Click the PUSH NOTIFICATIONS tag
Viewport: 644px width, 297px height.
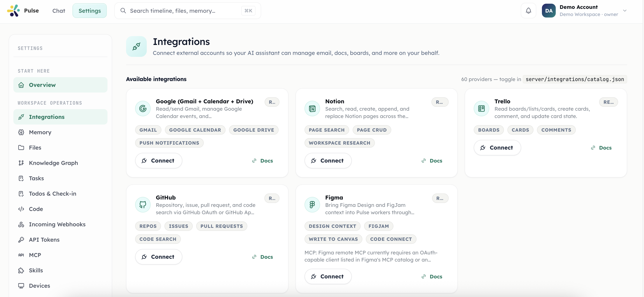169,143
